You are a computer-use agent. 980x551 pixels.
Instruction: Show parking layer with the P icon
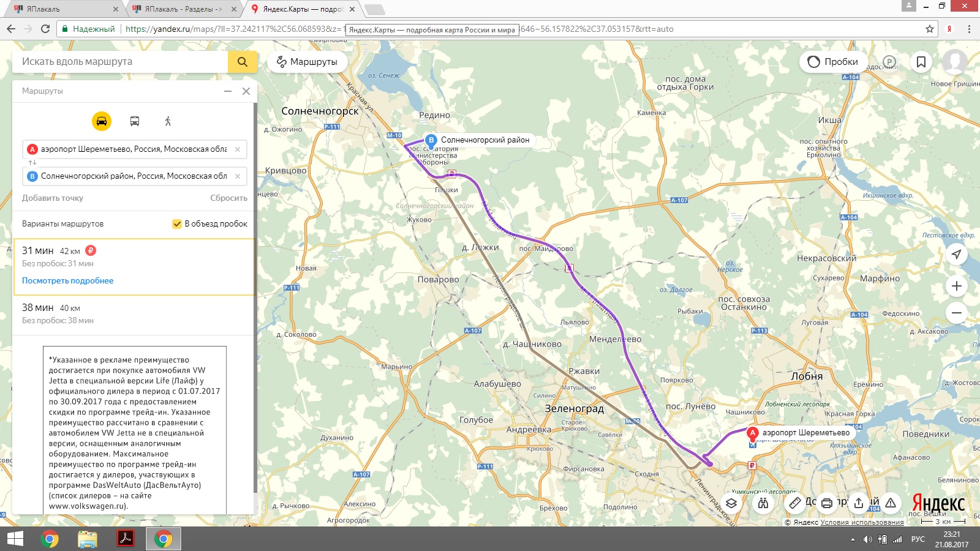(x=889, y=62)
